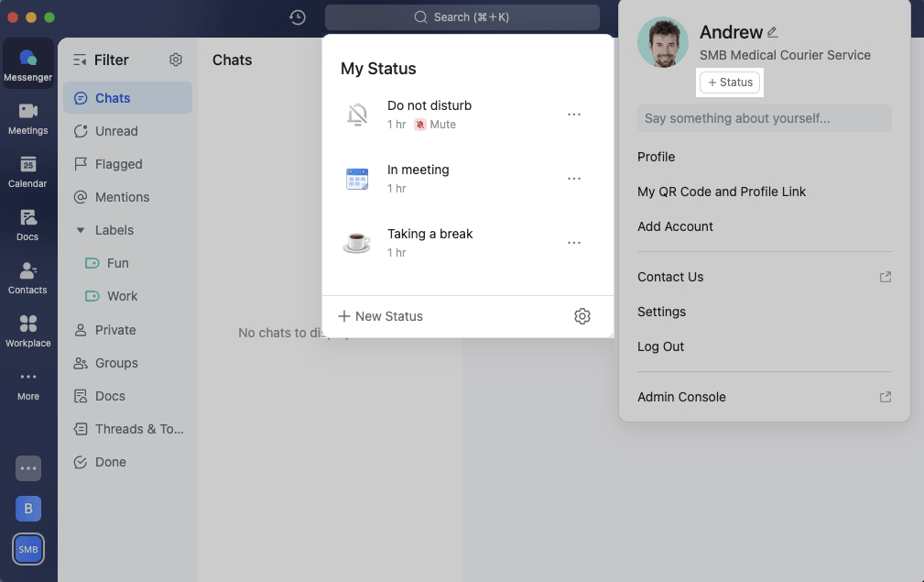
Task: Open the Workplace panel
Action: pyautogui.click(x=27, y=330)
